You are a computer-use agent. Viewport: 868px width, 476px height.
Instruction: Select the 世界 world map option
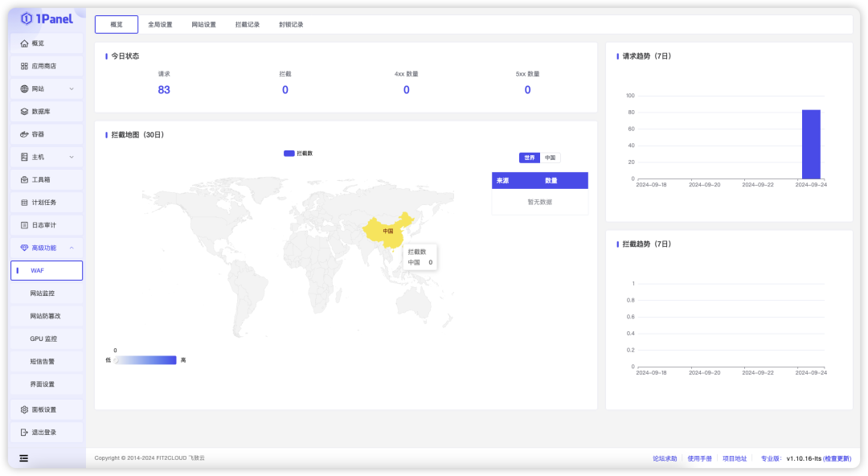point(529,158)
